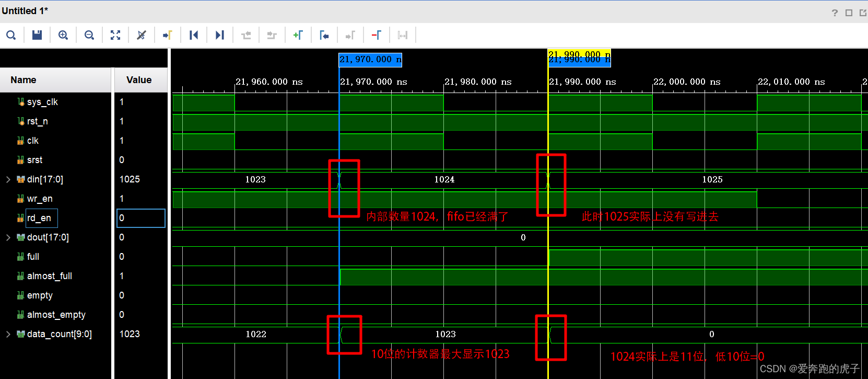Click the Next Transition icon

[272, 35]
